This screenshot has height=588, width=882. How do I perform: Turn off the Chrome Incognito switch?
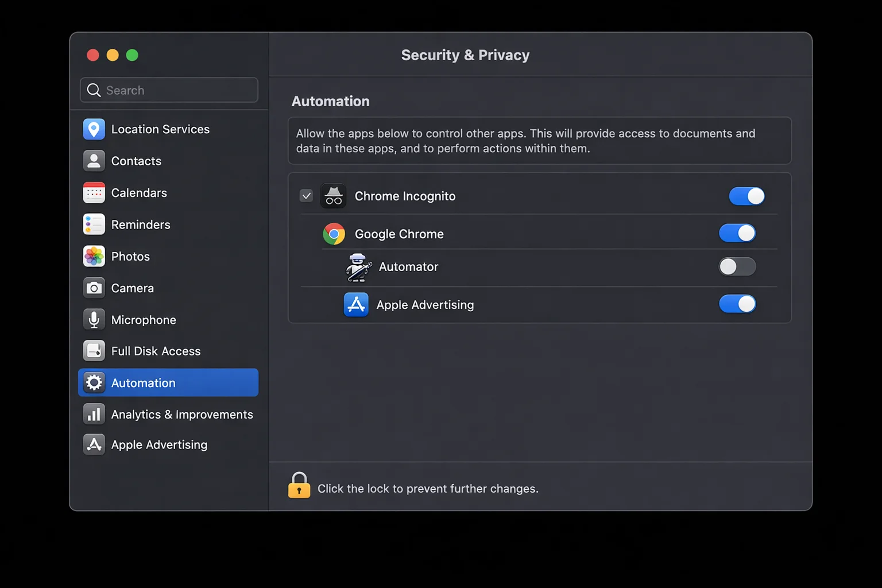click(x=746, y=196)
